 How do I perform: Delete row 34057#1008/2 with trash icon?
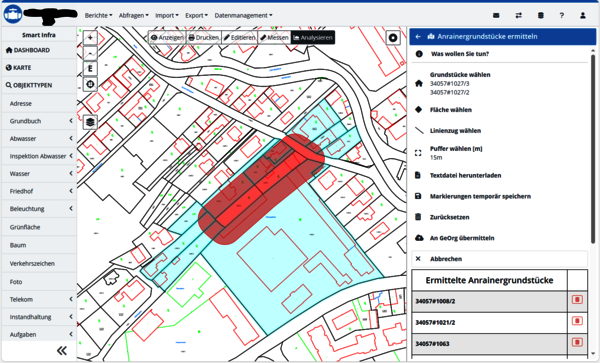(577, 300)
